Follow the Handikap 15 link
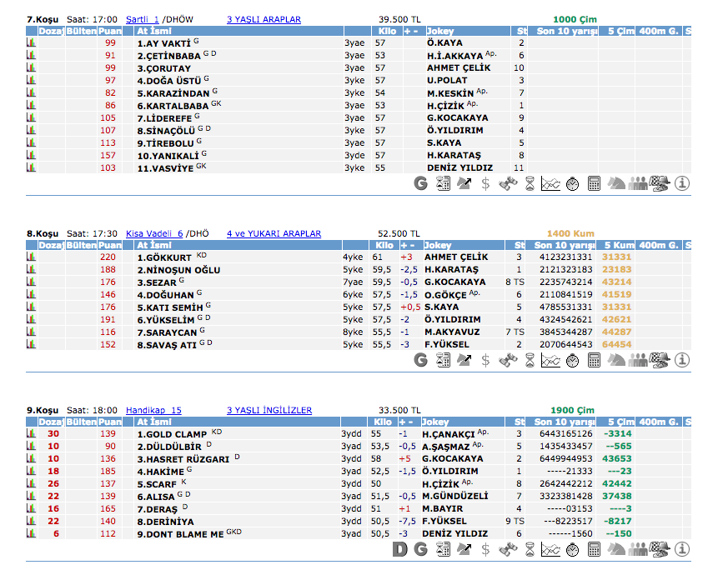 click(153, 410)
